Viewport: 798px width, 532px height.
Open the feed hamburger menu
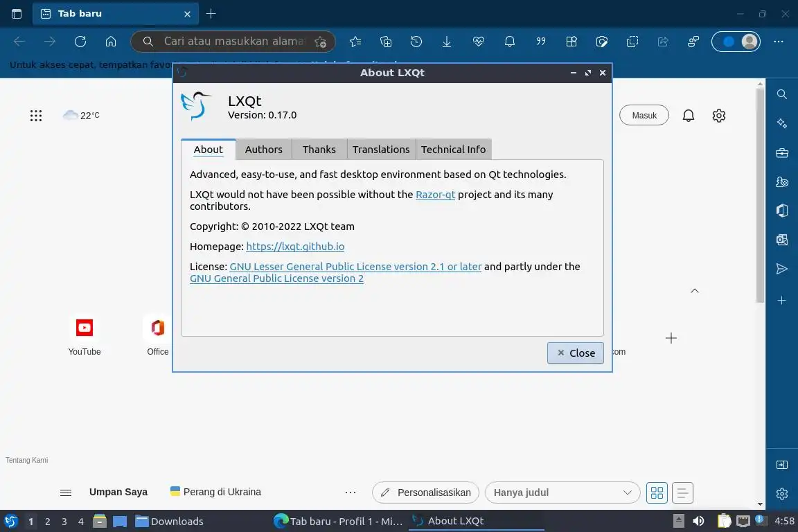click(x=66, y=493)
